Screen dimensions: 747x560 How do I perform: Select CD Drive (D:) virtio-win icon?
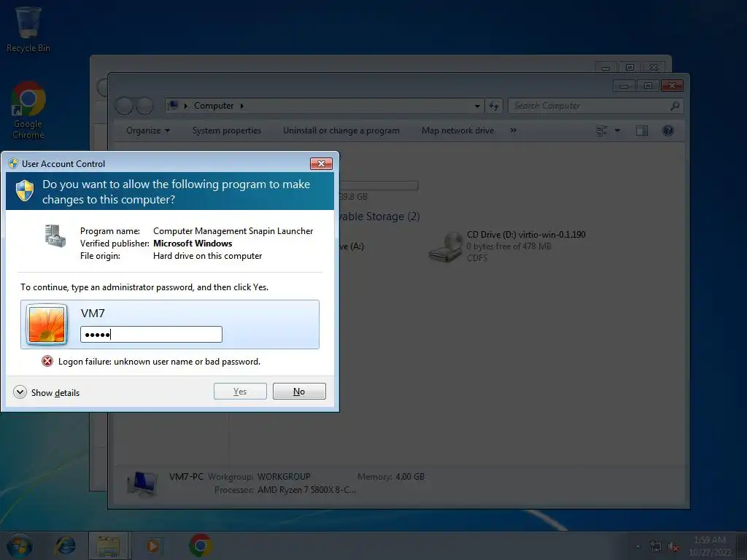pos(446,247)
